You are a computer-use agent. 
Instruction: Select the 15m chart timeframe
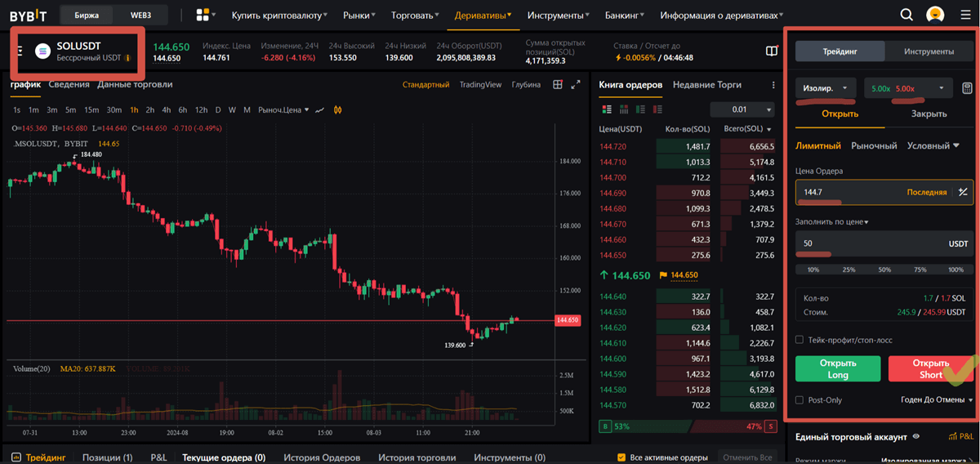tap(91, 109)
